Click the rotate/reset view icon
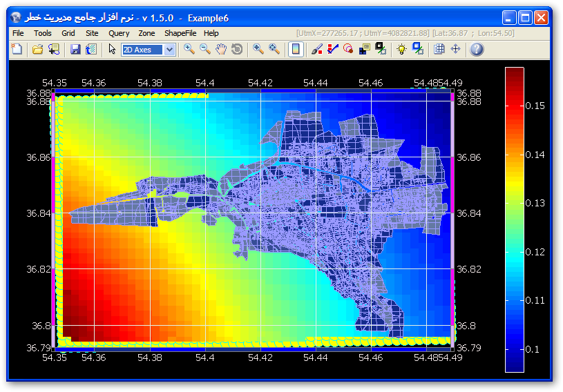The image size is (563, 392). click(237, 49)
